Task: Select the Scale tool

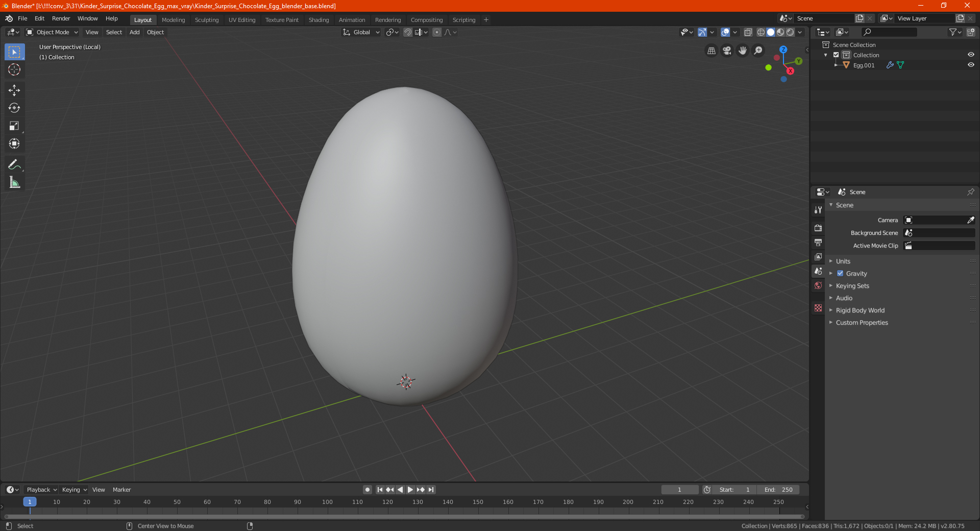Action: tap(14, 126)
